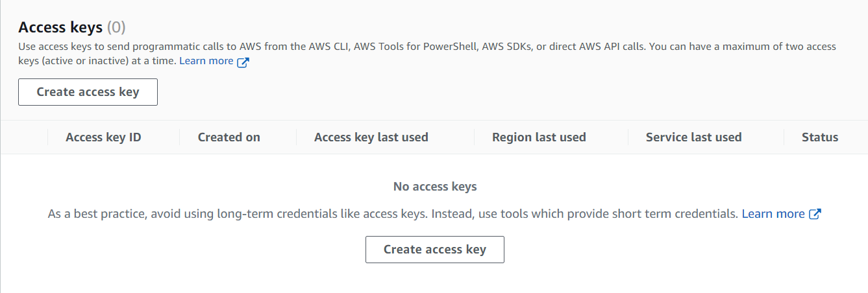The height and width of the screenshot is (293, 868).
Task: Click the Region last used column header
Action: pyautogui.click(x=539, y=137)
